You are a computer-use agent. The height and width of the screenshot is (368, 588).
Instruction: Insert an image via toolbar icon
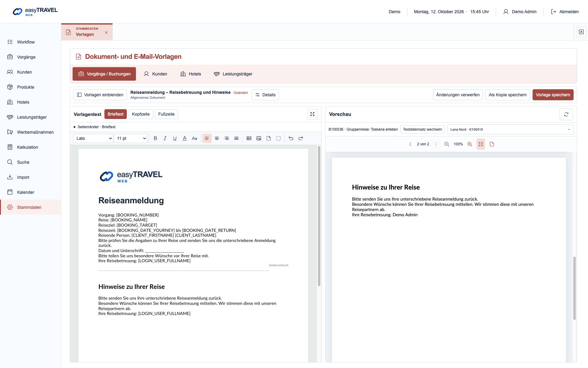[259, 138]
